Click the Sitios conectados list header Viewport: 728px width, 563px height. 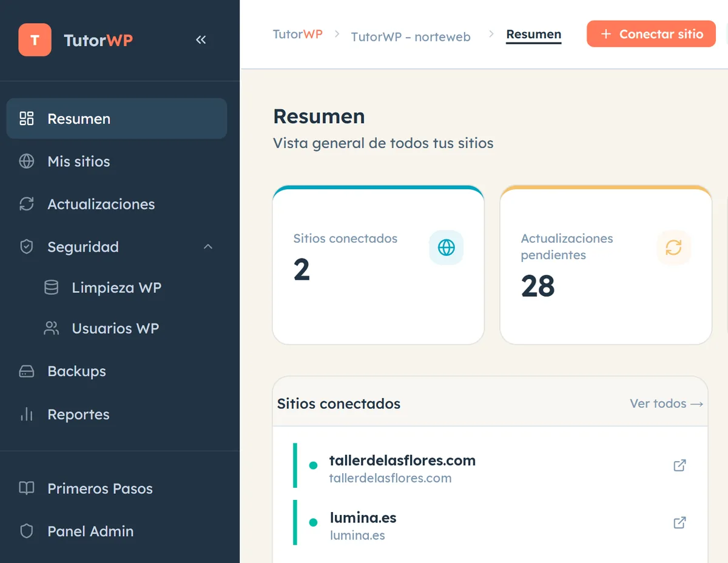(339, 403)
